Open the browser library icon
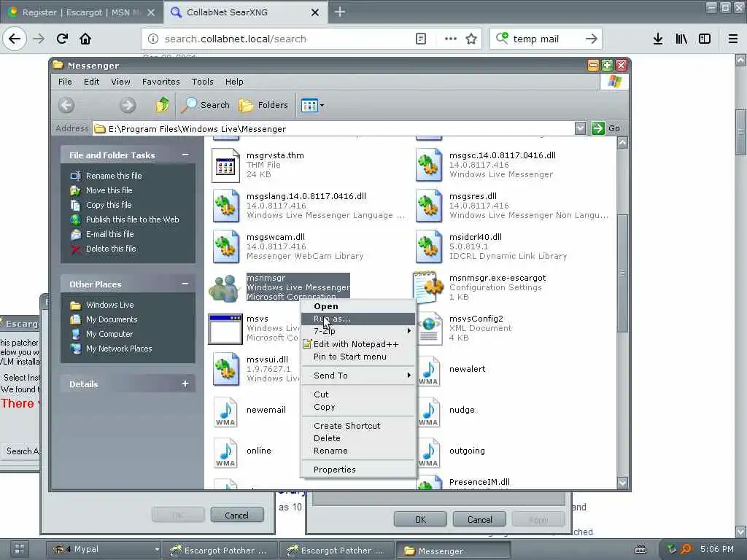The height and width of the screenshot is (560, 747). 681,39
